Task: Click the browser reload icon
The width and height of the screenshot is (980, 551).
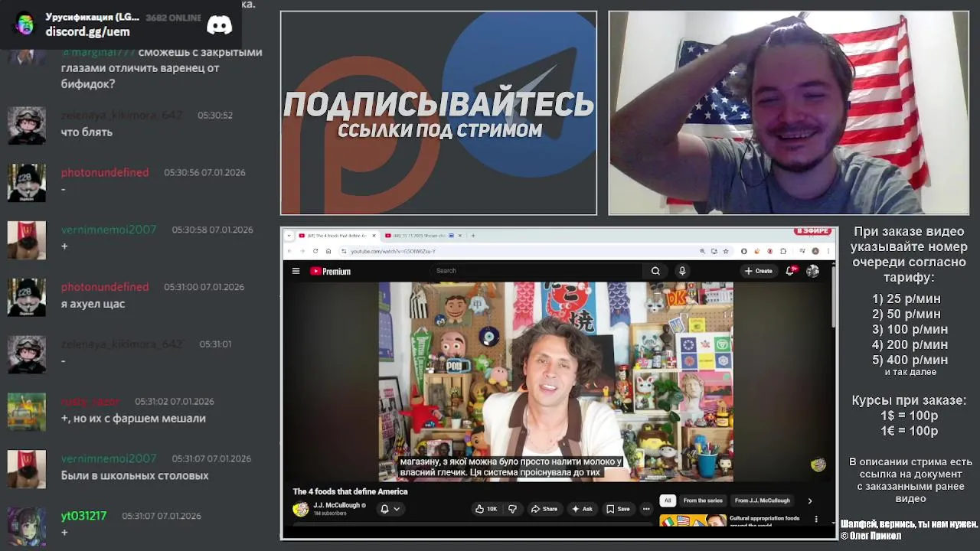Action: [x=315, y=251]
